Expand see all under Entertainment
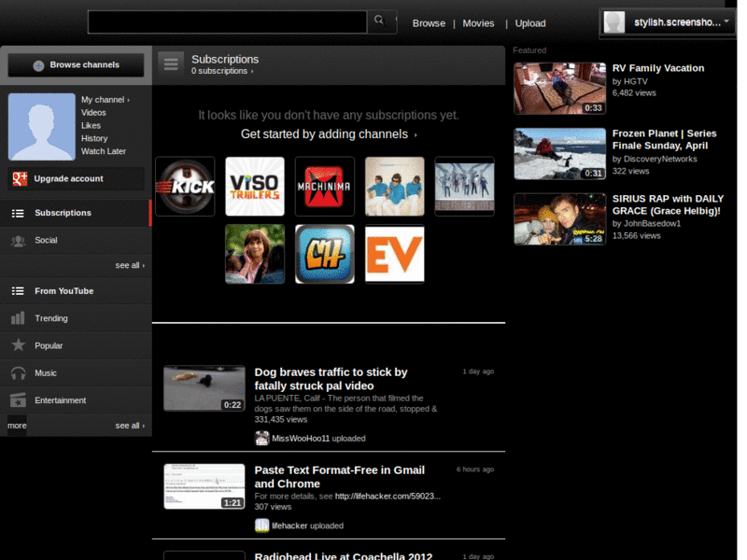 click(130, 426)
